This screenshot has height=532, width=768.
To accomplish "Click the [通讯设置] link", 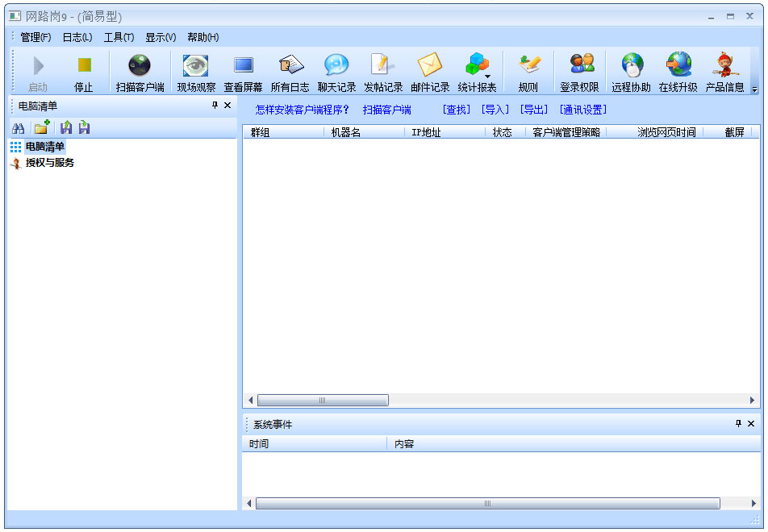I will pyautogui.click(x=582, y=110).
